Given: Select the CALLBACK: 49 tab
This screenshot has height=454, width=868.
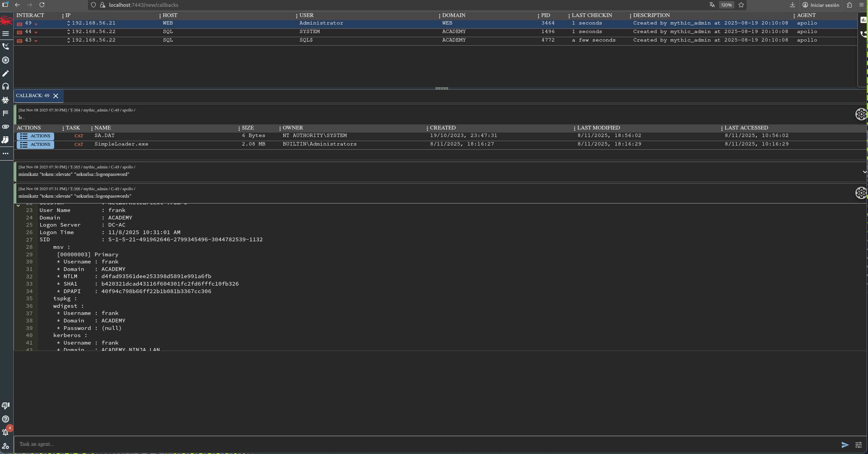Looking at the screenshot, I should tap(33, 96).
